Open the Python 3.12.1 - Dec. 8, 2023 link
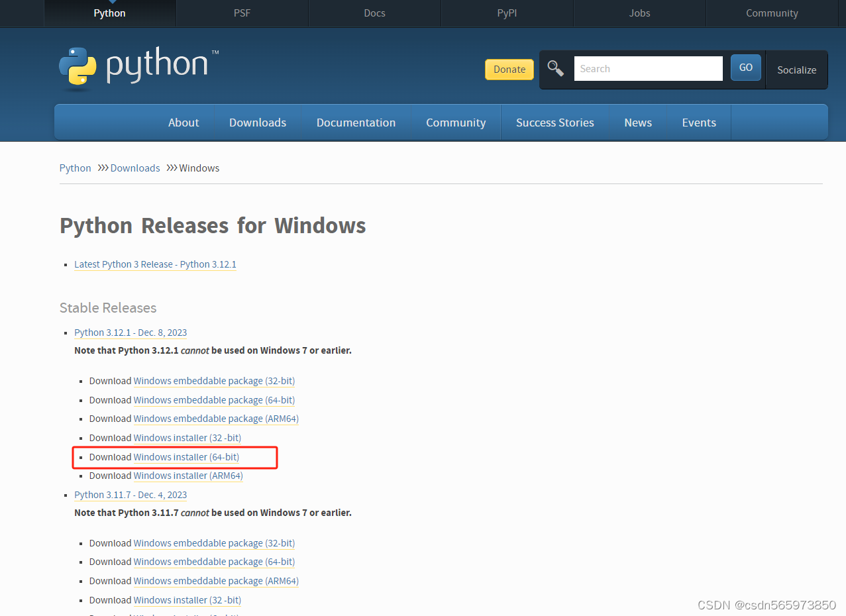846x616 pixels. (131, 333)
